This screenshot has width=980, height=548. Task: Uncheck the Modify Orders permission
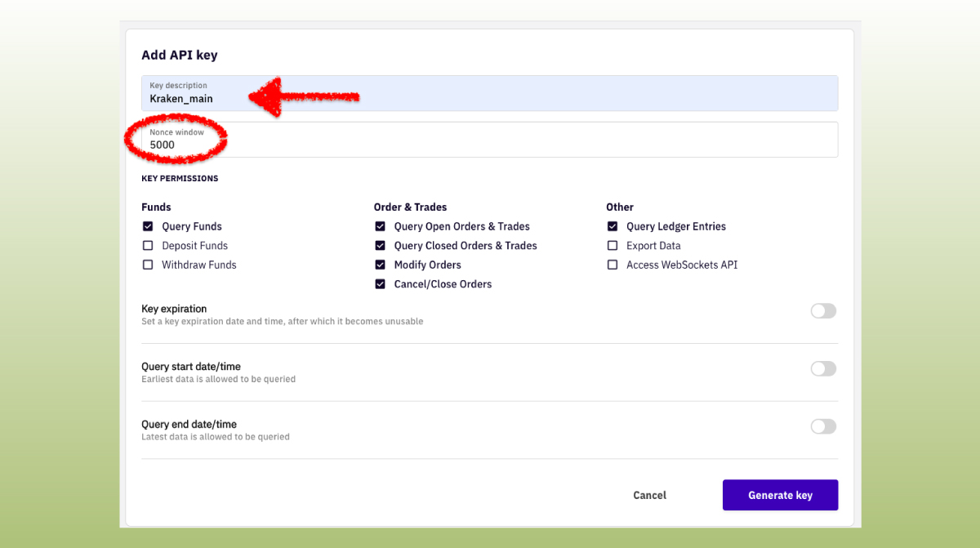380,265
